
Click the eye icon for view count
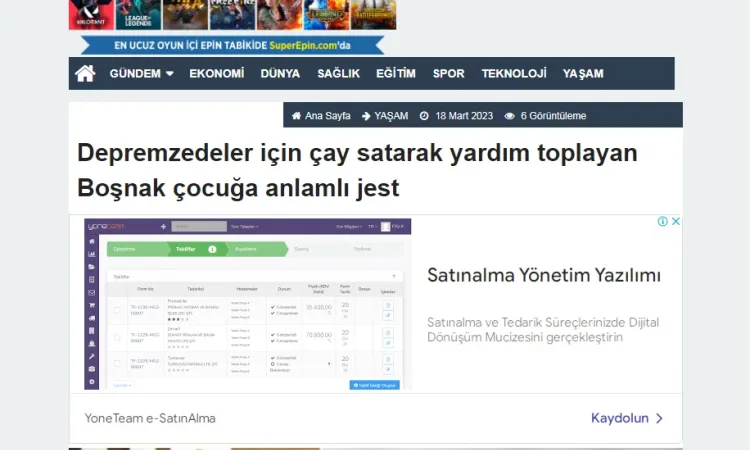509,116
